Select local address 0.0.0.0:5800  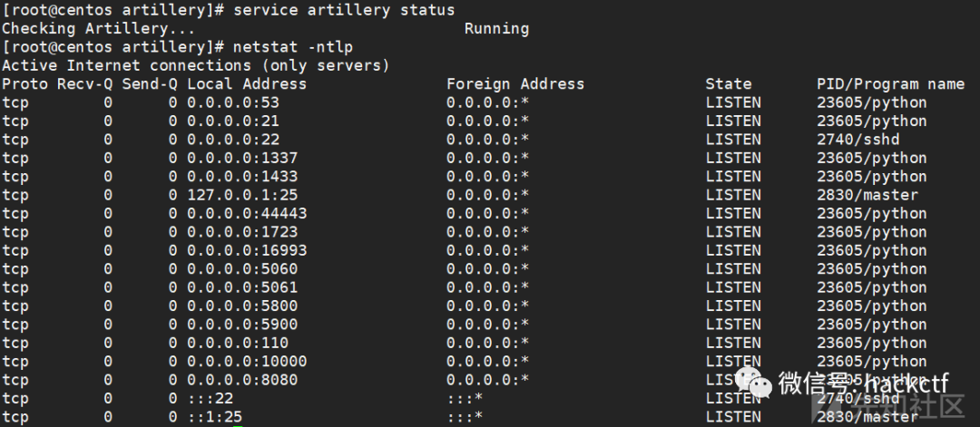pyautogui.click(x=242, y=306)
